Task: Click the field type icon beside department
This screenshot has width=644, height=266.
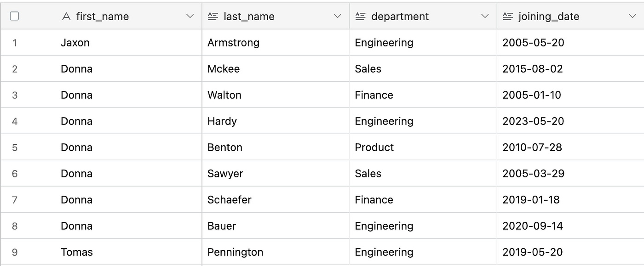Action: point(360,17)
